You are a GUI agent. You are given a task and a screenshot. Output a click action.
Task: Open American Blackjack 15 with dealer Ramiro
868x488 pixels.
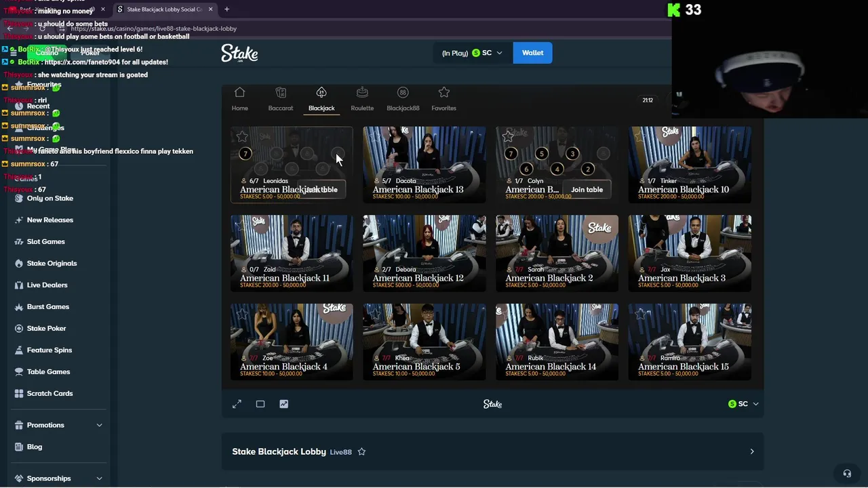690,342
